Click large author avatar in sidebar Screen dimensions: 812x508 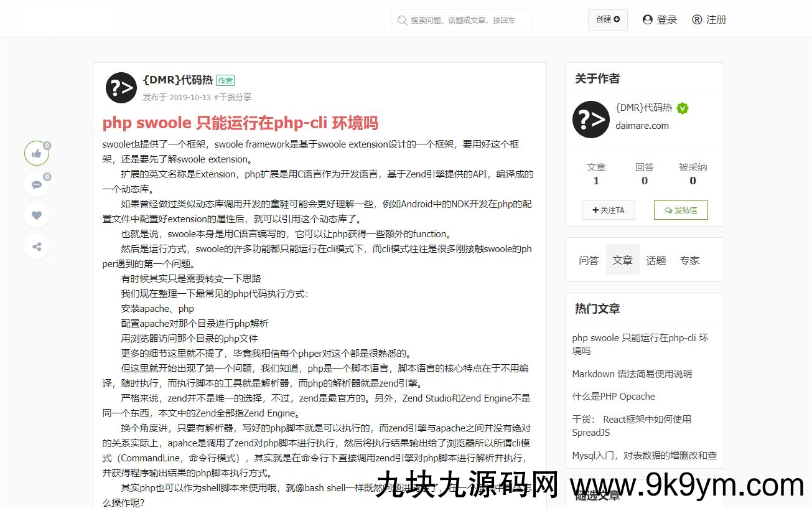(590, 120)
